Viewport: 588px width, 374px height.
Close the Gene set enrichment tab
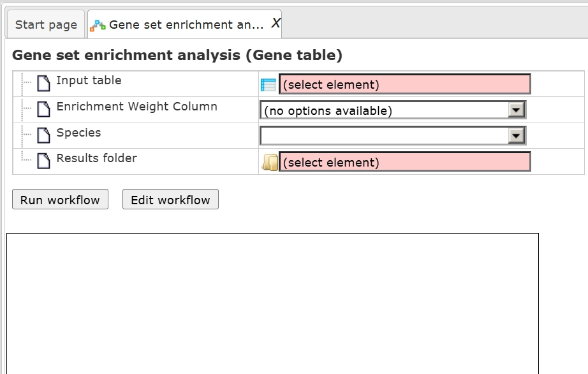click(x=276, y=24)
